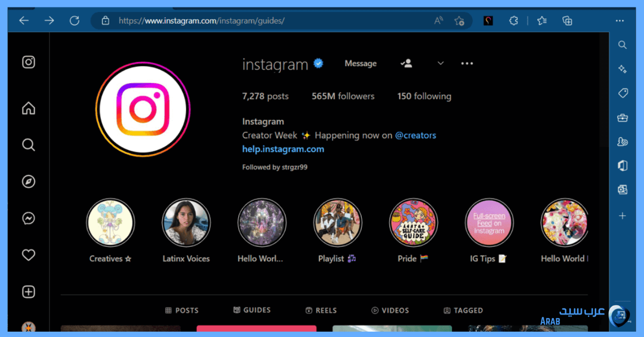
Task: Open the profile three-dots options menu
Action: (x=467, y=63)
